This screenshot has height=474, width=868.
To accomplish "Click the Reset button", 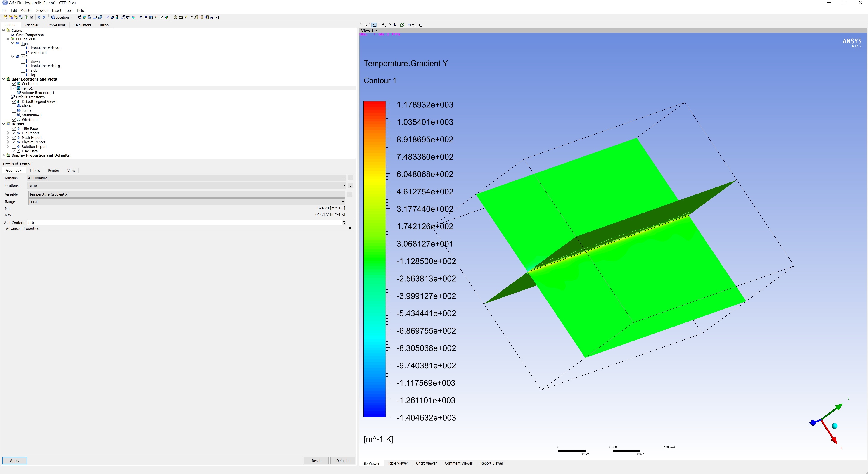I will pos(316,460).
